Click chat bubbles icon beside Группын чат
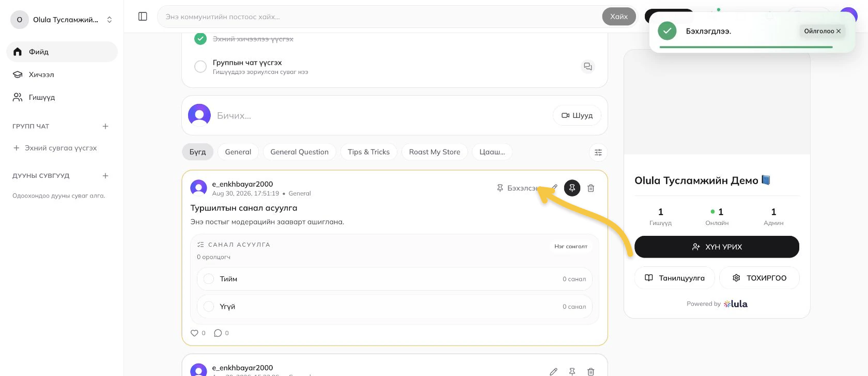868x376 pixels. point(588,66)
